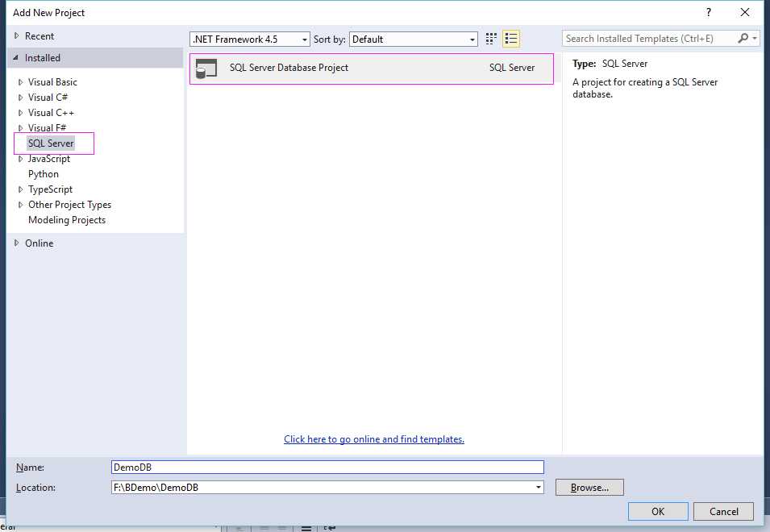
Task: Select the Installed heading
Action: [x=43, y=58]
